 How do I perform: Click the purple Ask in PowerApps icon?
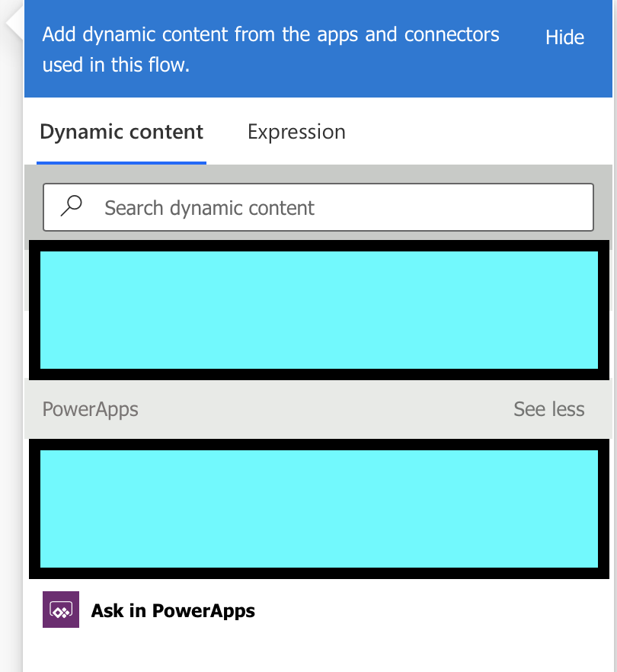61,610
